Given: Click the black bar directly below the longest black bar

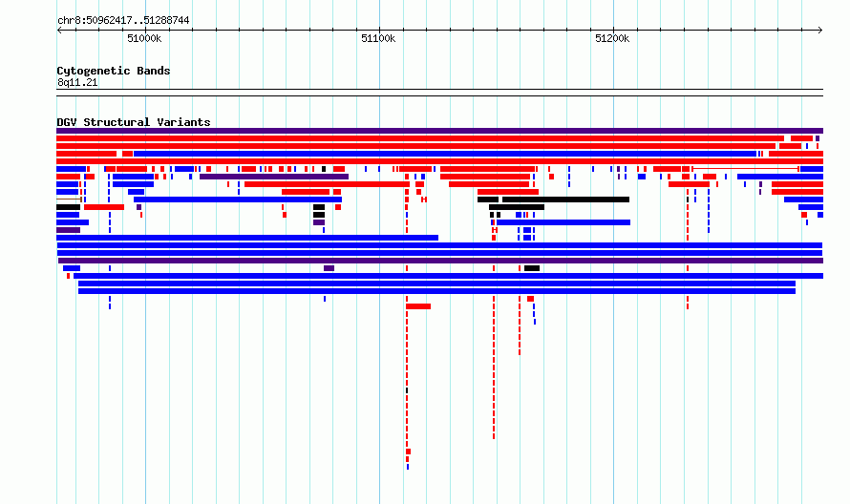Looking at the screenshot, I should click(517, 207).
